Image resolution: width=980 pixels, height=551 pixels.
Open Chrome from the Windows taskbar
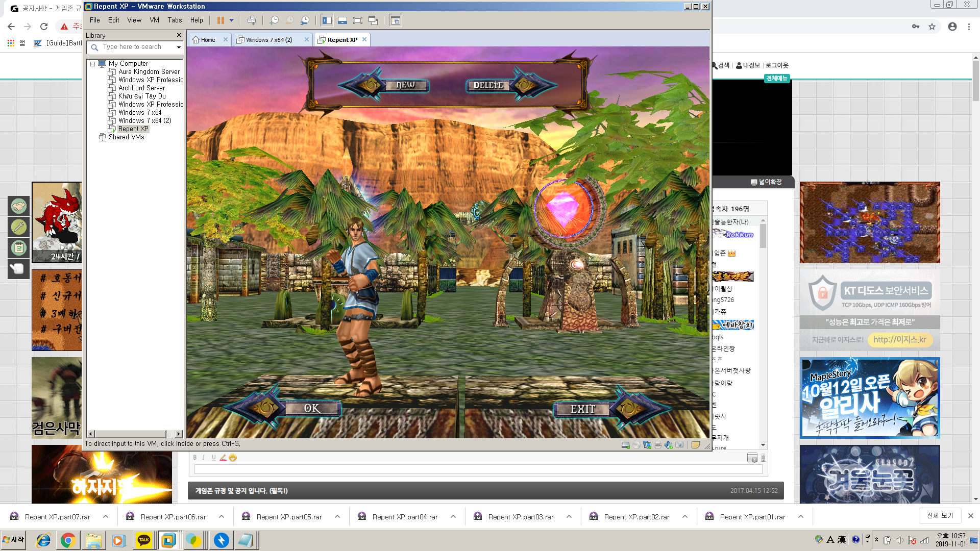tap(68, 540)
